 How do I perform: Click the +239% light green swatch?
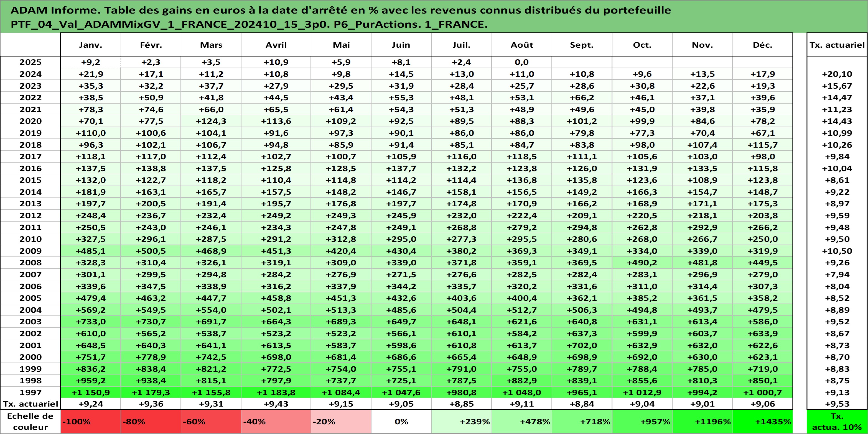(x=461, y=422)
